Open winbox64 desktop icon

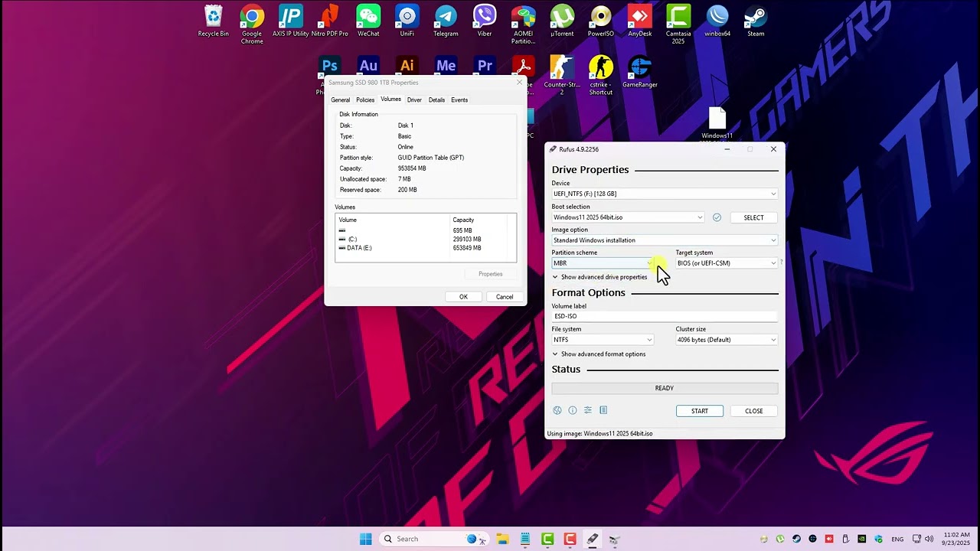717,21
